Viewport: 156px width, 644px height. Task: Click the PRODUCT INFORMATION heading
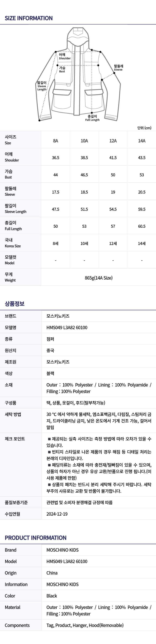click(x=36, y=538)
